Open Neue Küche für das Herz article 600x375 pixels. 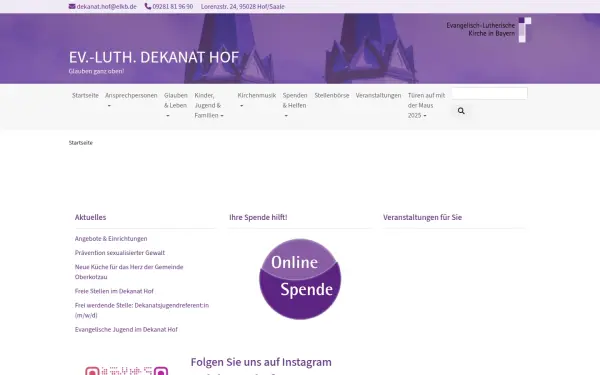129,272
